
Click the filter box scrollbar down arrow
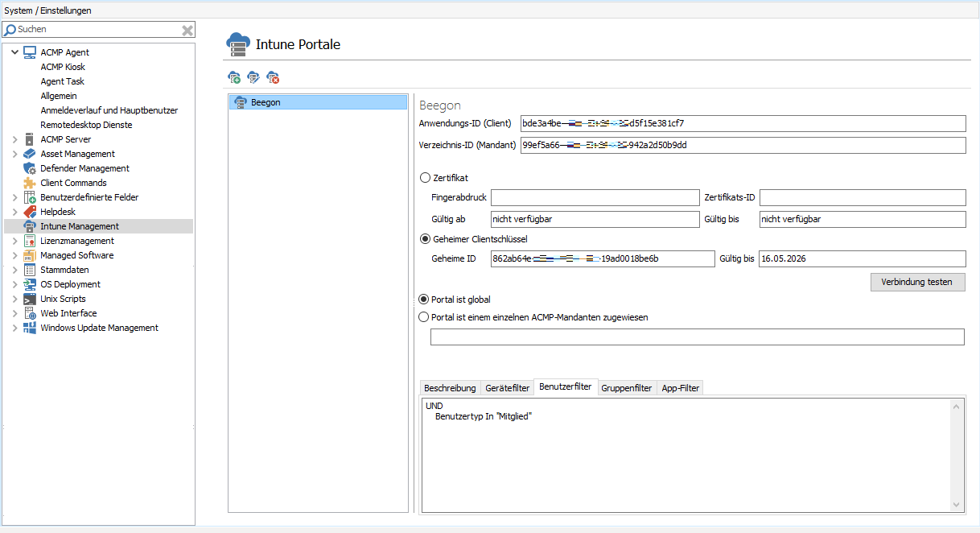coord(957,505)
